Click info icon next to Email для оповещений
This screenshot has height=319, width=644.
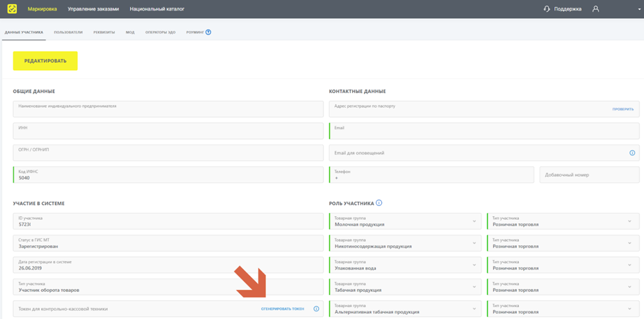click(x=632, y=153)
